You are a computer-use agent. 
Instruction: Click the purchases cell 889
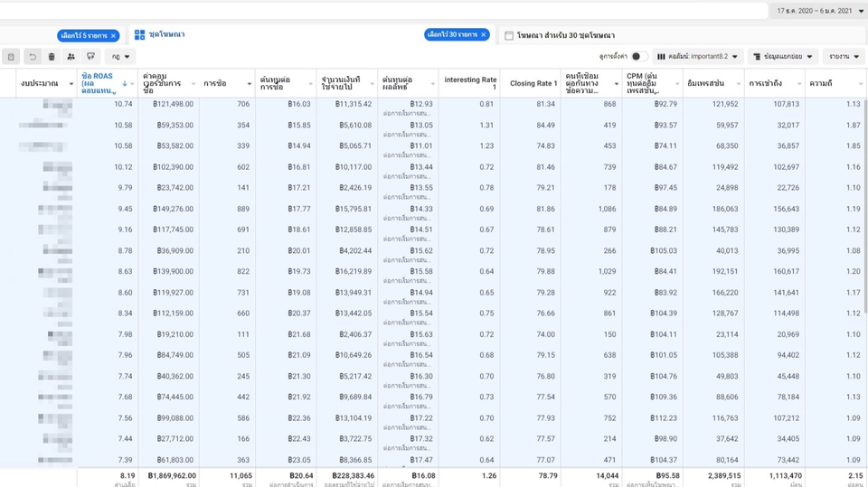point(243,210)
